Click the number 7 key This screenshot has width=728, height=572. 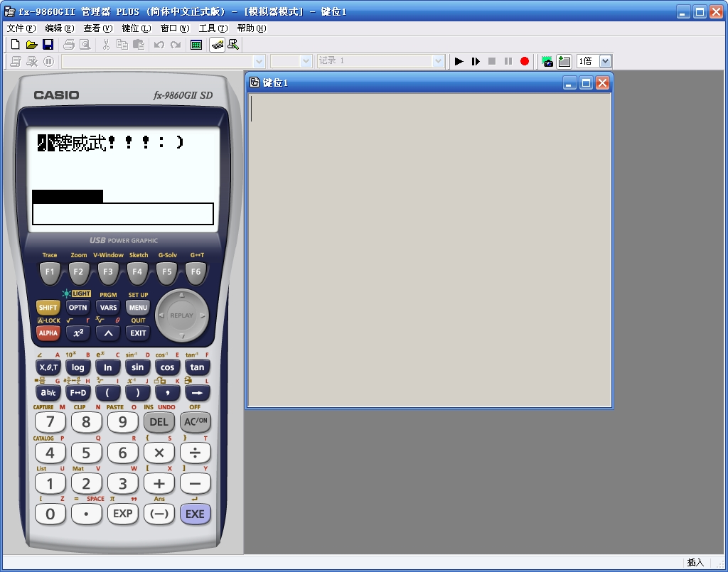coord(50,422)
